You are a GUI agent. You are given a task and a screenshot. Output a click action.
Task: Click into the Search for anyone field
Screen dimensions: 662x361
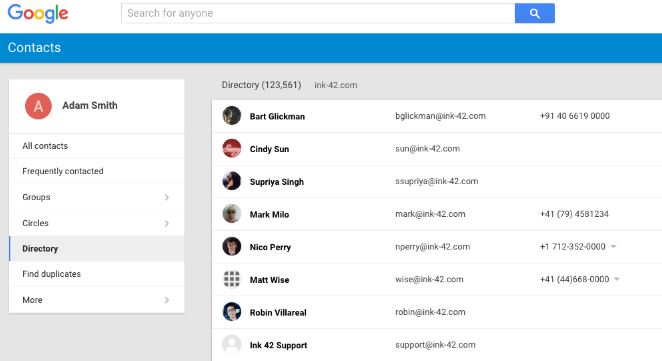[318, 14]
